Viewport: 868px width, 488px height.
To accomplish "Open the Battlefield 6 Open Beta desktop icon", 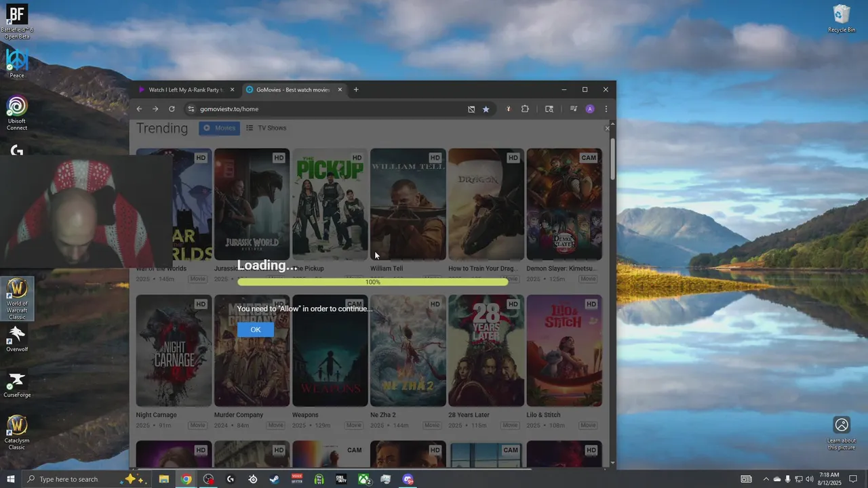I will pos(17,22).
